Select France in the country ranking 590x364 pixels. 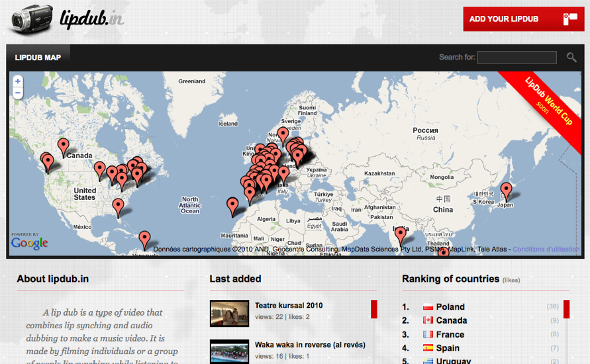tap(450, 334)
